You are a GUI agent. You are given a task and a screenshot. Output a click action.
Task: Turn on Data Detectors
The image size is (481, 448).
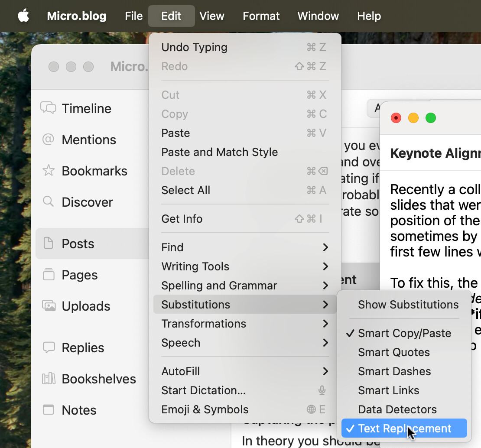(x=404, y=409)
